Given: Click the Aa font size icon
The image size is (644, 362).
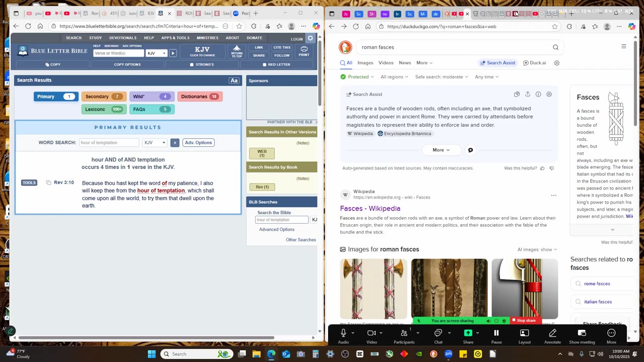Looking at the screenshot, I should (234, 80).
